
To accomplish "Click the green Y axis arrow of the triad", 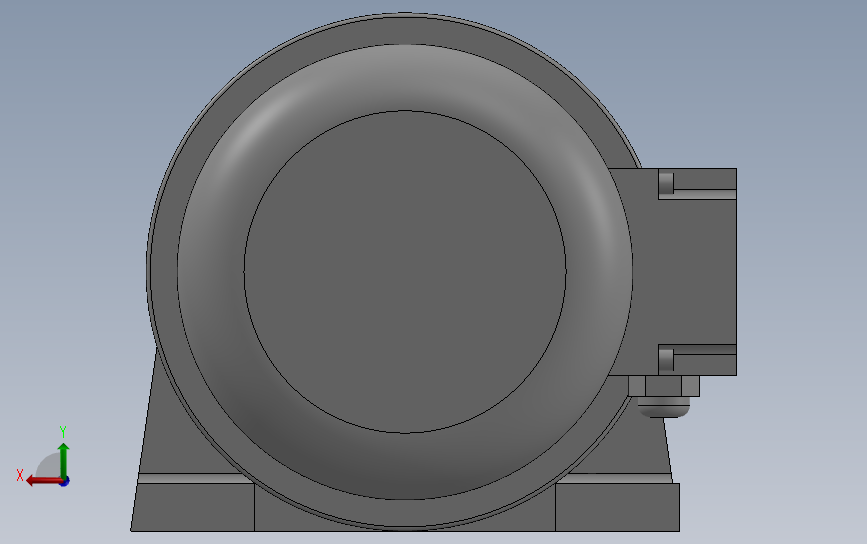I will click(x=64, y=460).
